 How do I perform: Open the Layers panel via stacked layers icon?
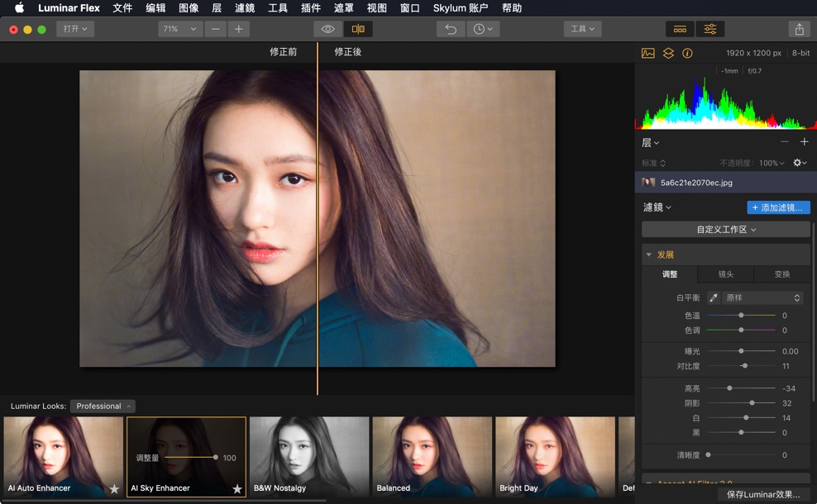(x=668, y=53)
